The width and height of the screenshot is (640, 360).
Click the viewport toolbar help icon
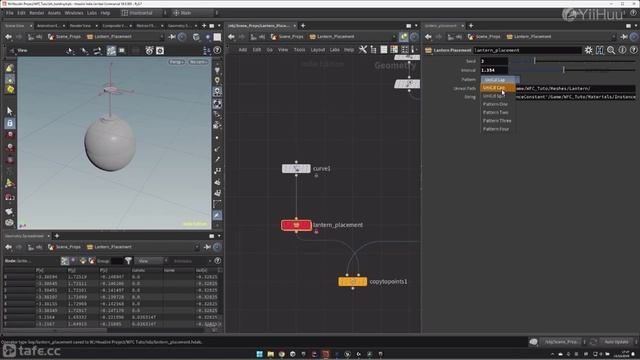click(x=217, y=51)
